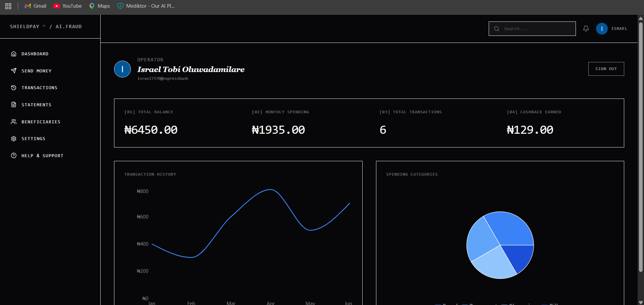Click the search magnifier icon

[x=497, y=29]
